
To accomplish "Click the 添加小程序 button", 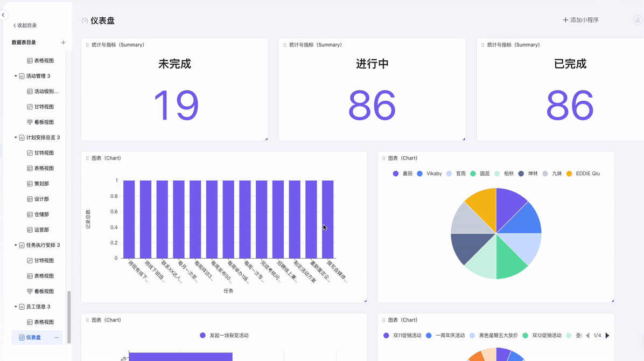I will 580,20.
